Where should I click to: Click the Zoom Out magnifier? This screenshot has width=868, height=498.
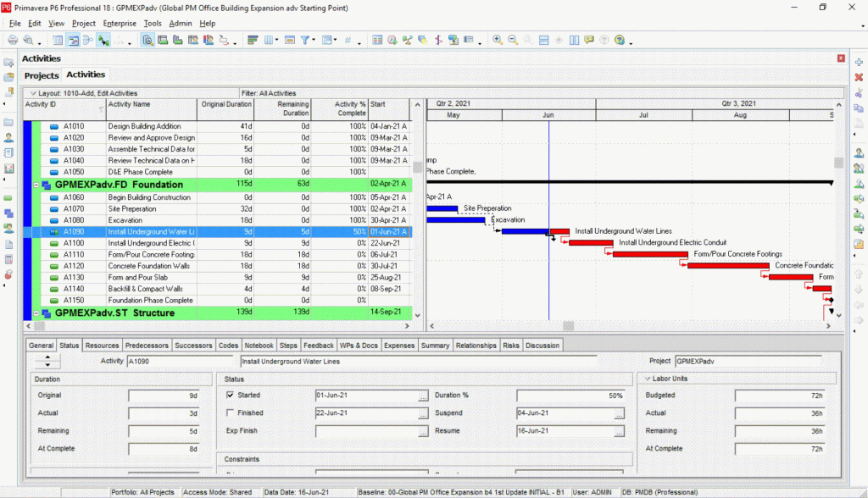[513, 40]
